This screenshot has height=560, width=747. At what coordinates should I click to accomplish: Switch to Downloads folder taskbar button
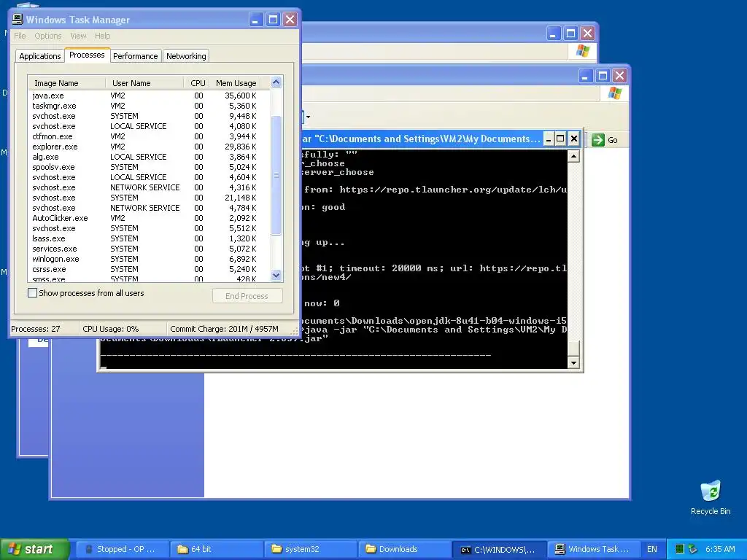click(x=404, y=549)
